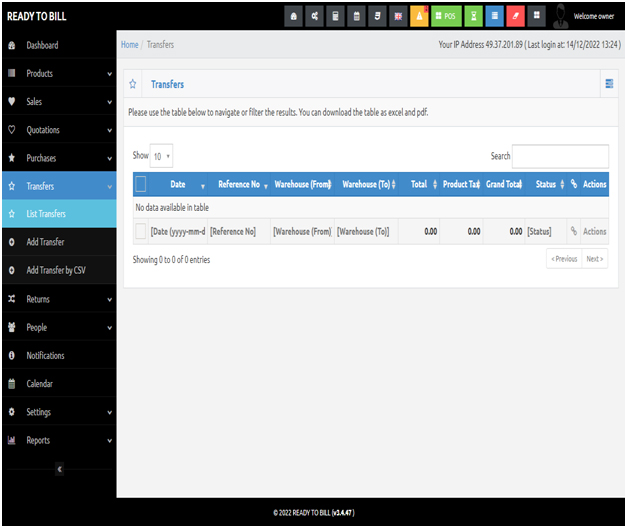The image size is (627, 528).
Task: Click the Reports chart sidebar icon
Action: click(12, 440)
